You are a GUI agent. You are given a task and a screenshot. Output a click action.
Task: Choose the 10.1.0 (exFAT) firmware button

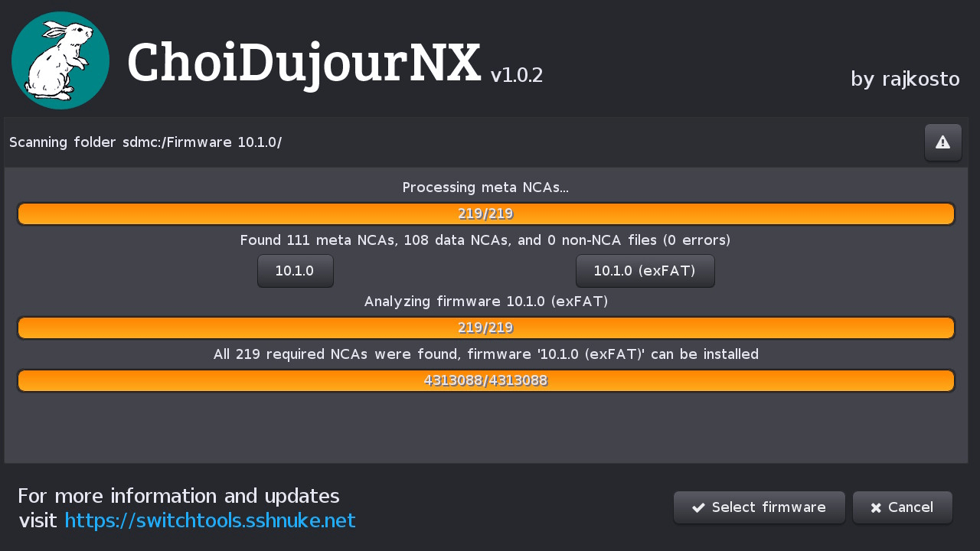tap(645, 271)
